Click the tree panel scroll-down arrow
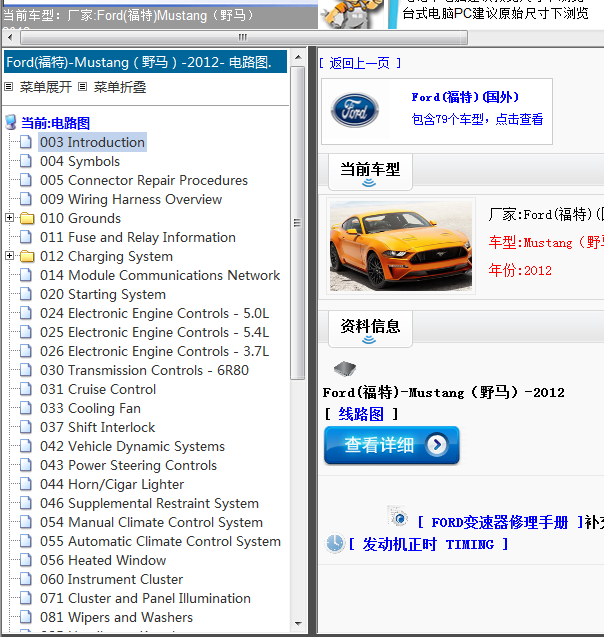The image size is (604, 637). (298, 624)
